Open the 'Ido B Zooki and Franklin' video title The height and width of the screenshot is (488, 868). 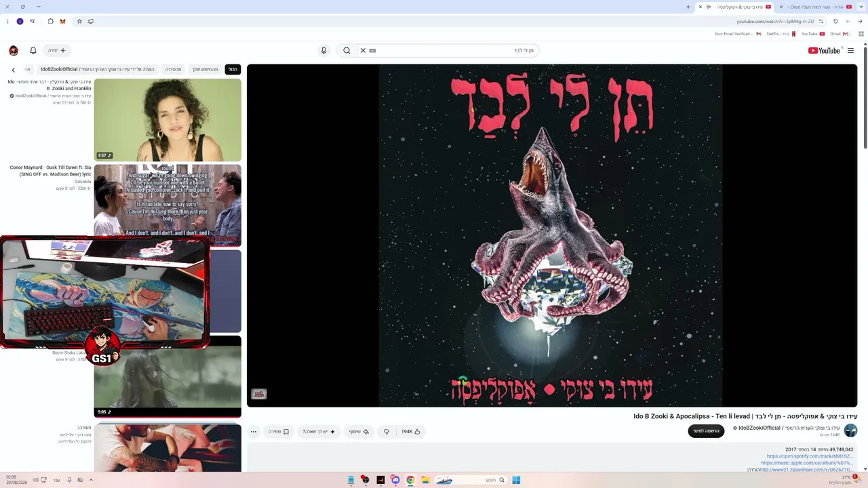(x=50, y=85)
